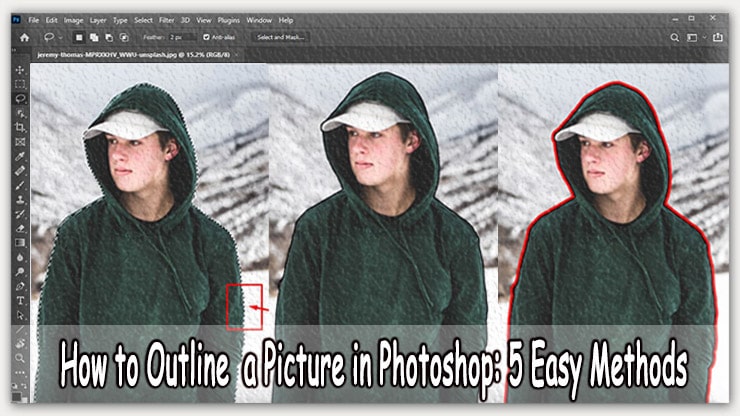The height and width of the screenshot is (416, 740).
Task: Select the Blur tool
Action: pos(20,257)
